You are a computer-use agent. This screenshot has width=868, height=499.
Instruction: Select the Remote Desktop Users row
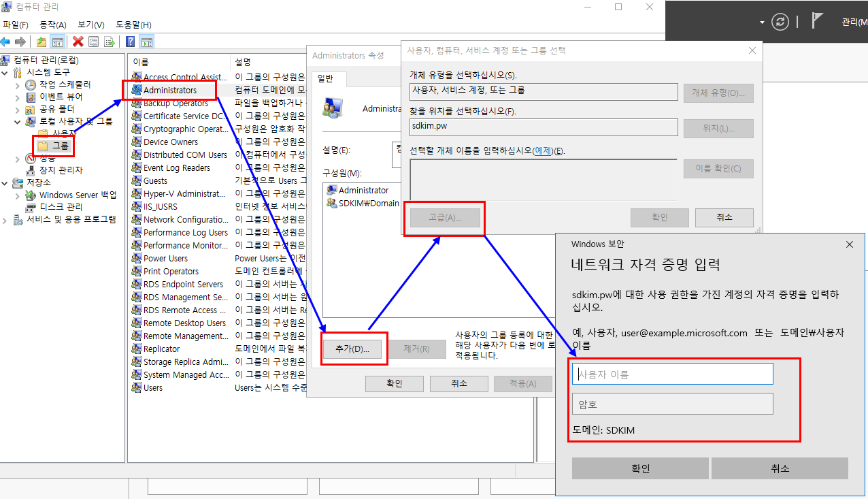[184, 323]
